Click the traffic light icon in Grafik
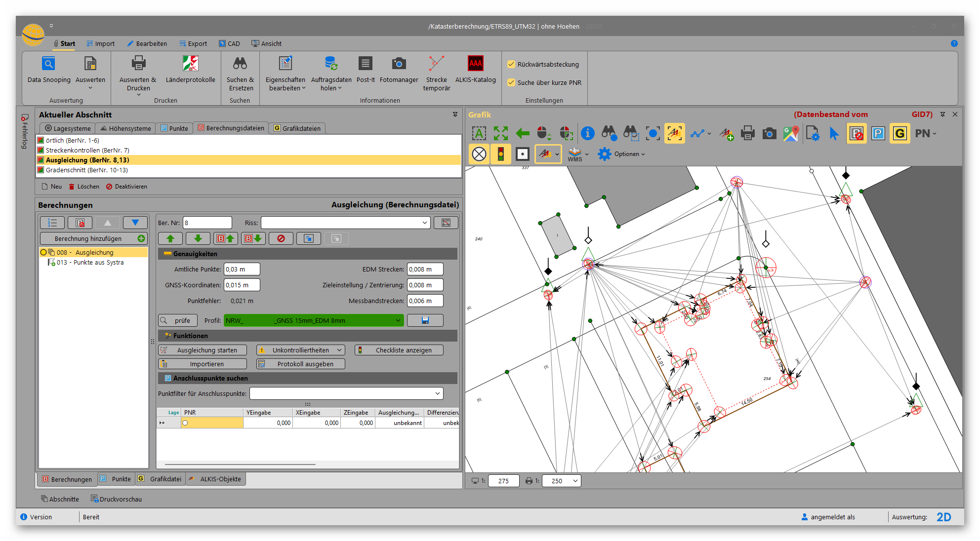980x541 pixels. click(500, 154)
